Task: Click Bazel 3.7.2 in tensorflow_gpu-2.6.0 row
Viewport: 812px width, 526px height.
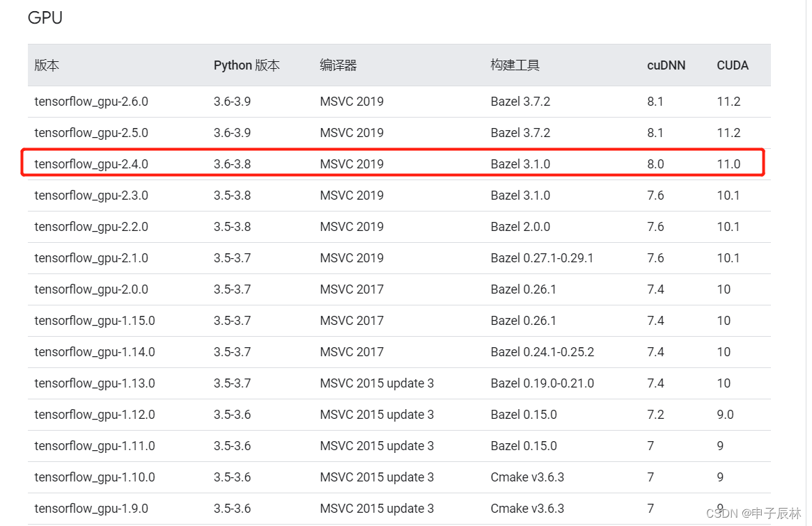Action: pos(520,102)
